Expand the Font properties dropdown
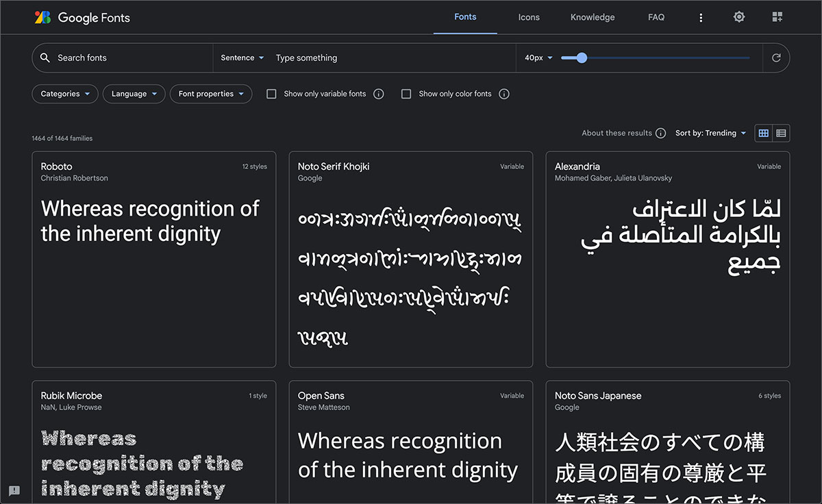 click(x=211, y=94)
